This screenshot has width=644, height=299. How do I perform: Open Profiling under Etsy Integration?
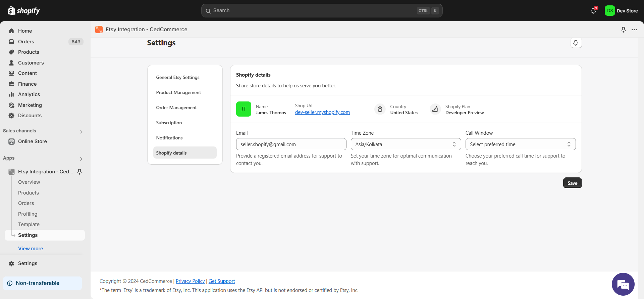click(28, 214)
